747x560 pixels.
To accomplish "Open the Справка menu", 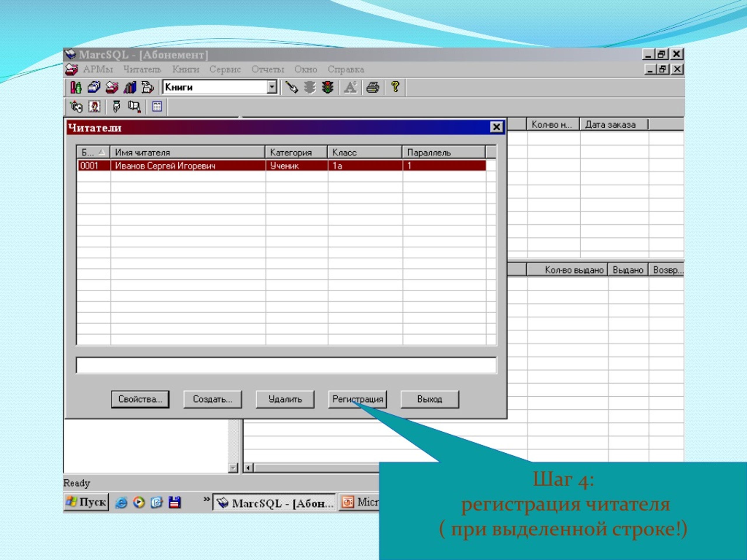I will tap(346, 69).
